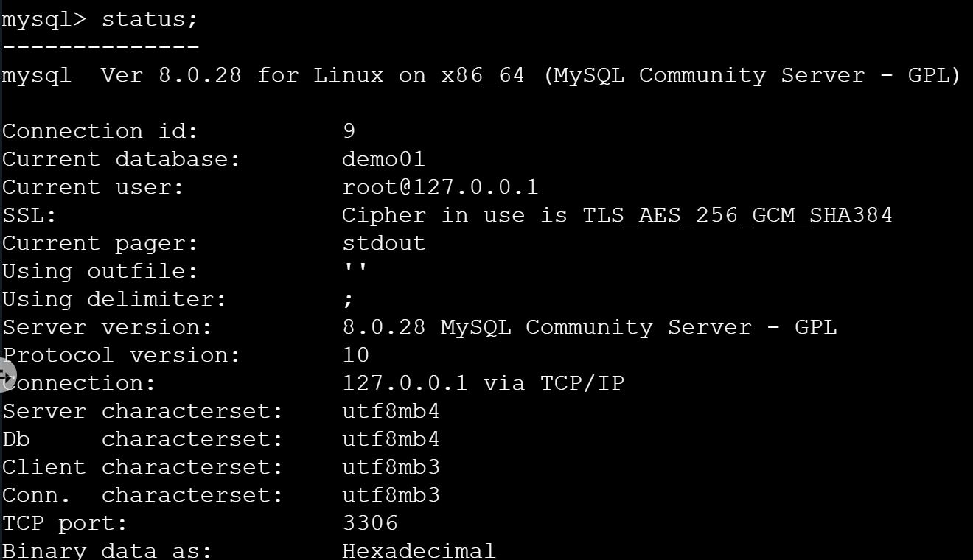Screen dimensions: 973x560
Task: Click the '127.0.0.1 via TCP/IP' connection value
Action: point(483,383)
